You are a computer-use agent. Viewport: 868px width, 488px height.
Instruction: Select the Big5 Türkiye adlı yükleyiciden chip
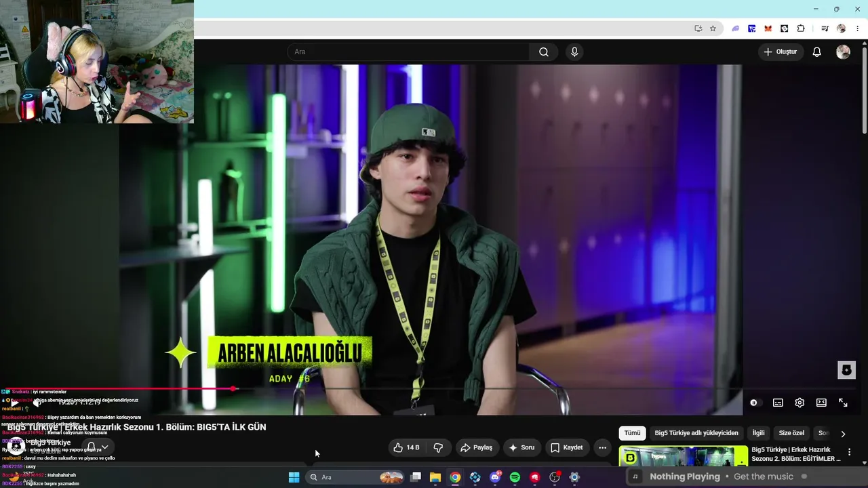point(696,433)
